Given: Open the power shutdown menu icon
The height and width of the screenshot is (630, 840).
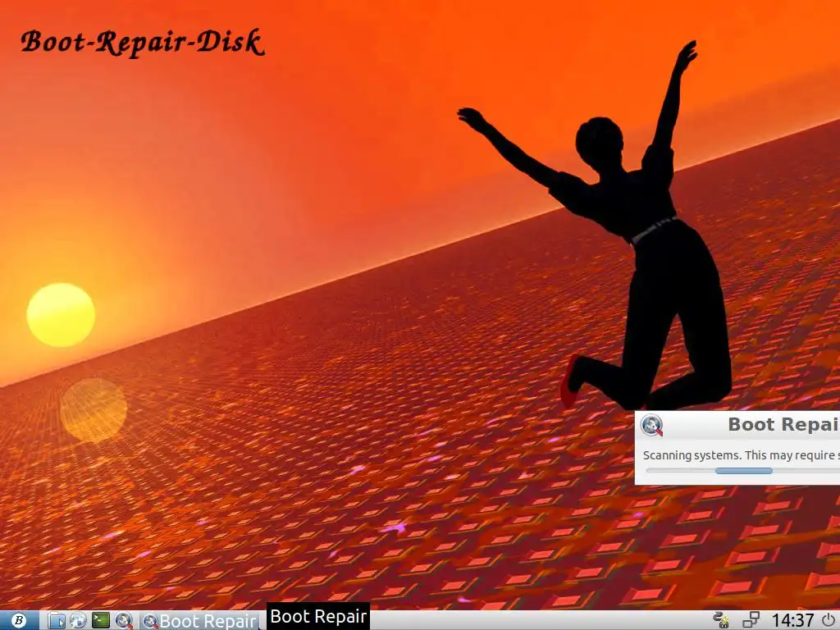Looking at the screenshot, I should (x=829, y=620).
